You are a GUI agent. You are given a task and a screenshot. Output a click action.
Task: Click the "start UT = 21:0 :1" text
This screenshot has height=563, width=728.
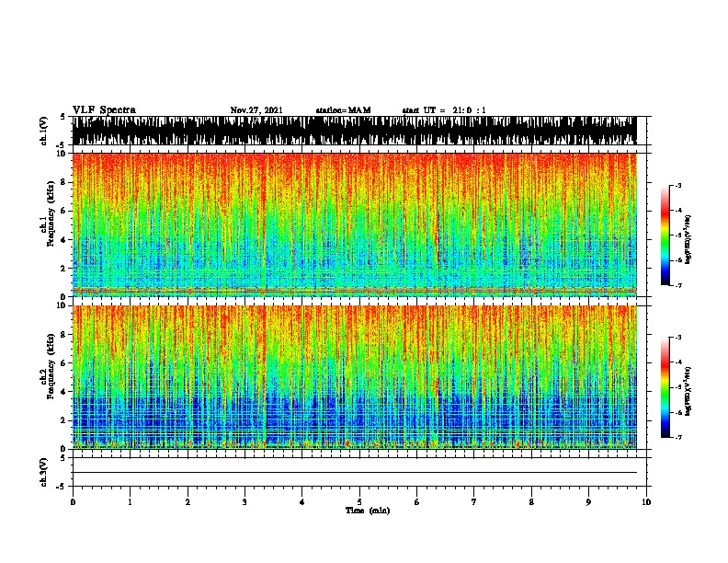444,110
